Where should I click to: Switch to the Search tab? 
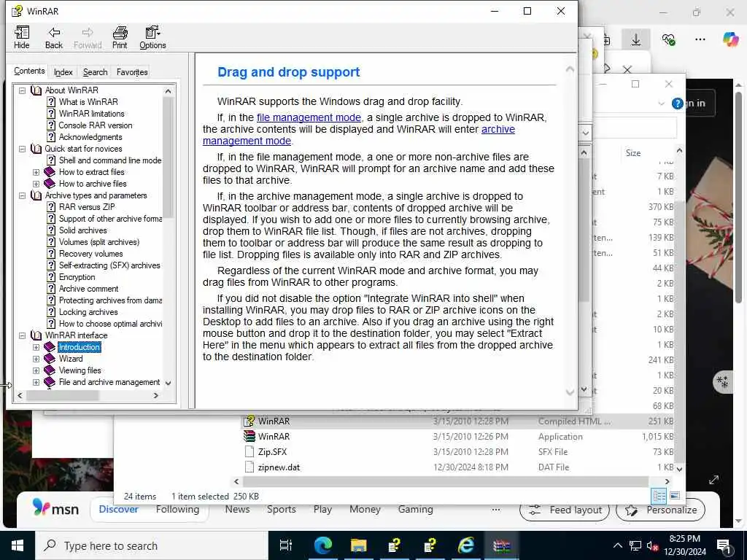click(96, 72)
